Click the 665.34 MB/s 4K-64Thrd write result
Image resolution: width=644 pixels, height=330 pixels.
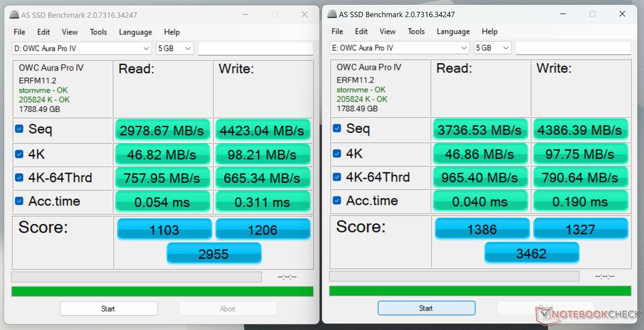(263, 178)
